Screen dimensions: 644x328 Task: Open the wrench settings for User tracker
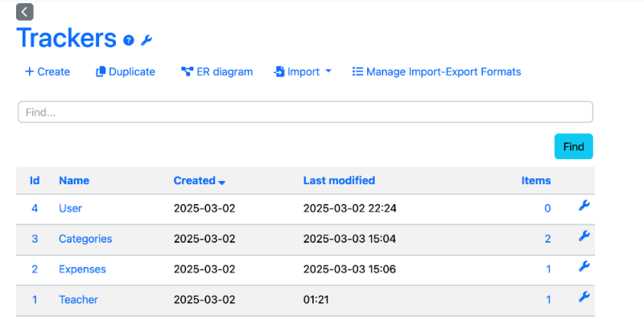coord(584,206)
